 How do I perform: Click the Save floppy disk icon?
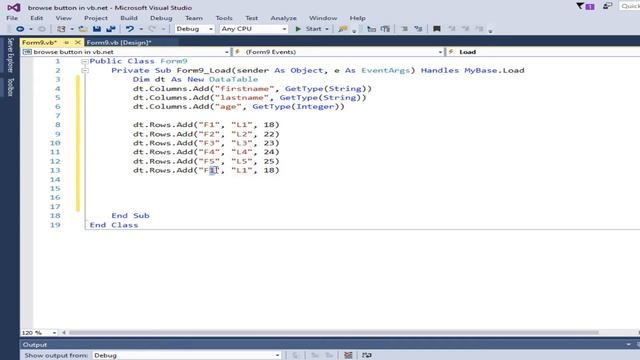(97, 29)
